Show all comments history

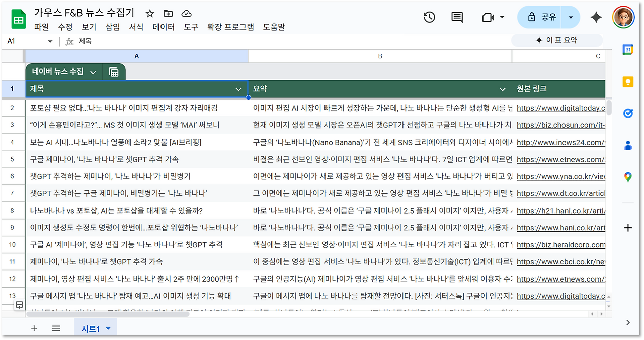pyautogui.click(x=457, y=17)
